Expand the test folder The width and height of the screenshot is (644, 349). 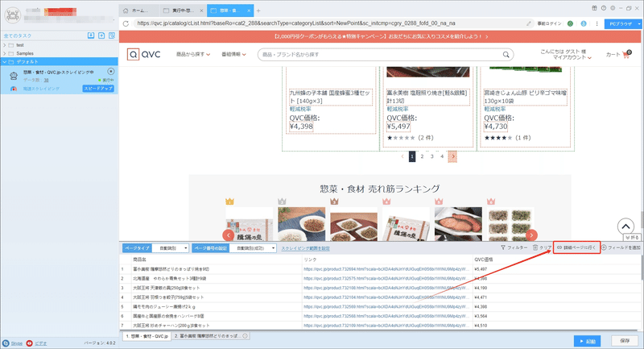click(x=5, y=45)
